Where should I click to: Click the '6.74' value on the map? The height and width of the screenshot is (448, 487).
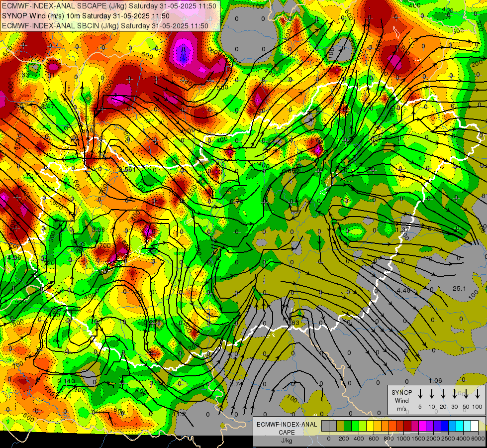pyautogui.click(x=237, y=202)
